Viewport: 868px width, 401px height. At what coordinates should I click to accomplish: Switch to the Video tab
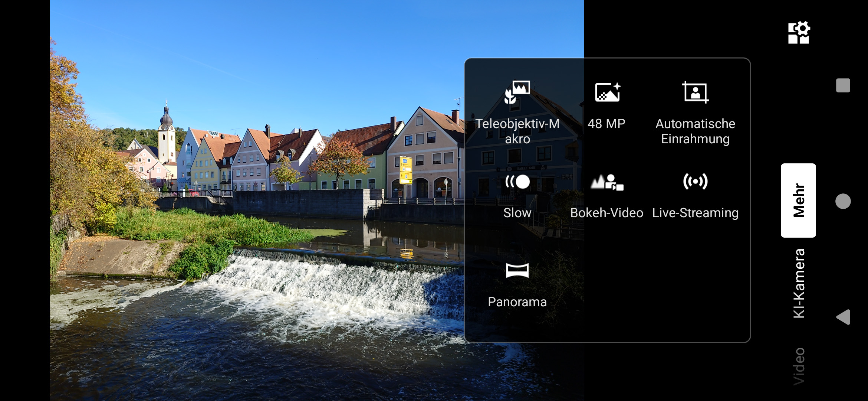tap(799, 366)
